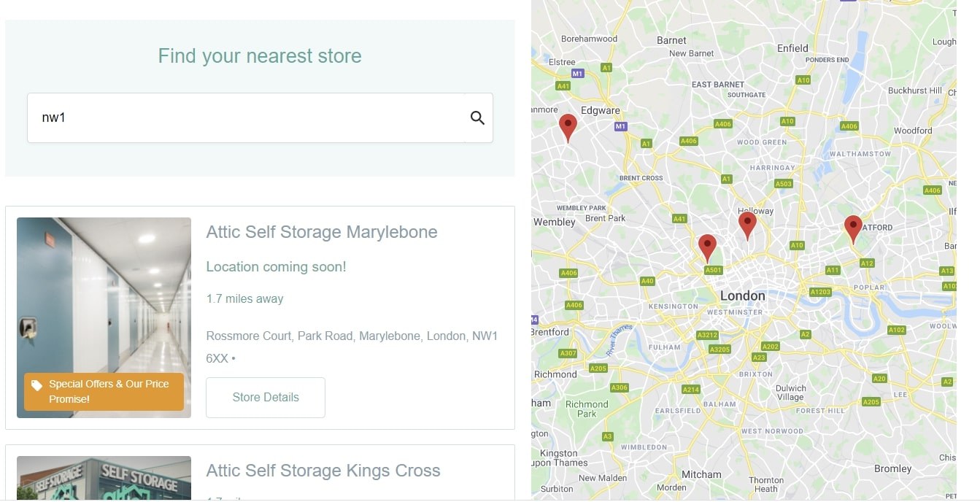This screenshot has height=502, width=980.
Task: Select the map pin above A501 marker
Action: 707,249
